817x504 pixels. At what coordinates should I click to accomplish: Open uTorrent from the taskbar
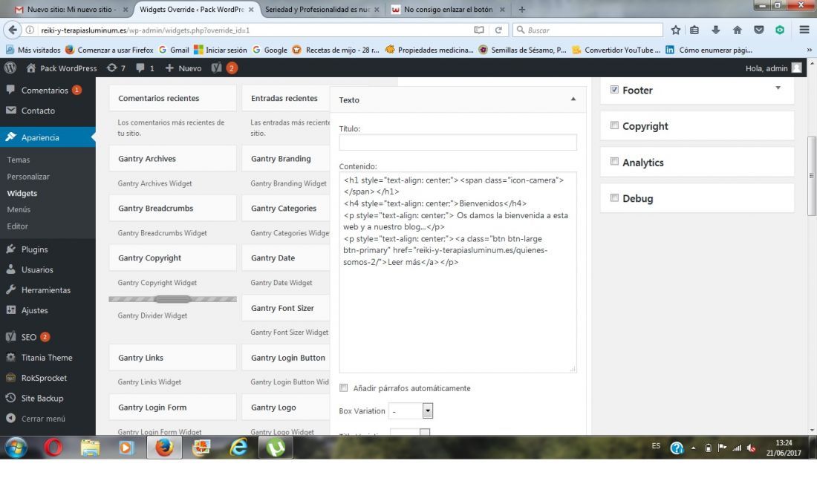tap(276, 448)
